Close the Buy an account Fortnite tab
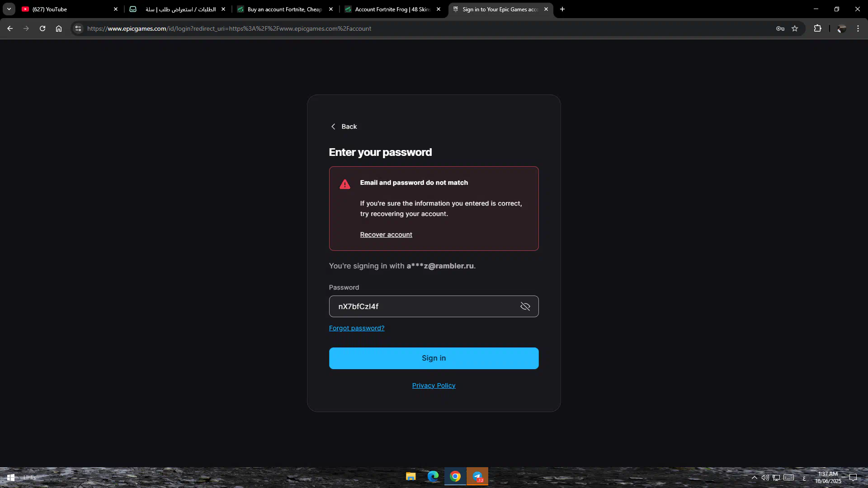The width and height of the screenshot is (868, 488). (330, 9)
